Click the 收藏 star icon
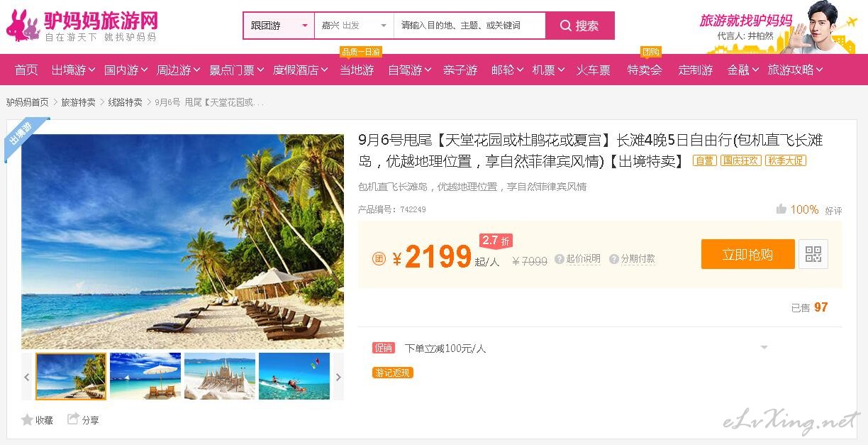 pyautogui.click(x=27, y=419)
